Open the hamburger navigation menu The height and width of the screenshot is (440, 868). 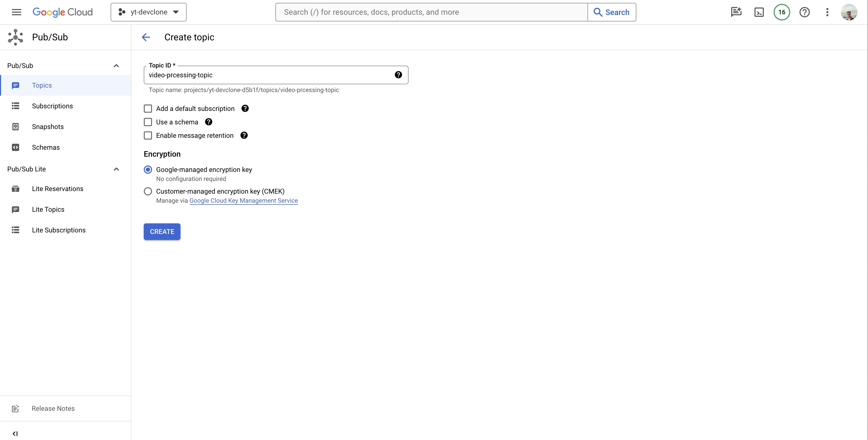pos(16,12)
